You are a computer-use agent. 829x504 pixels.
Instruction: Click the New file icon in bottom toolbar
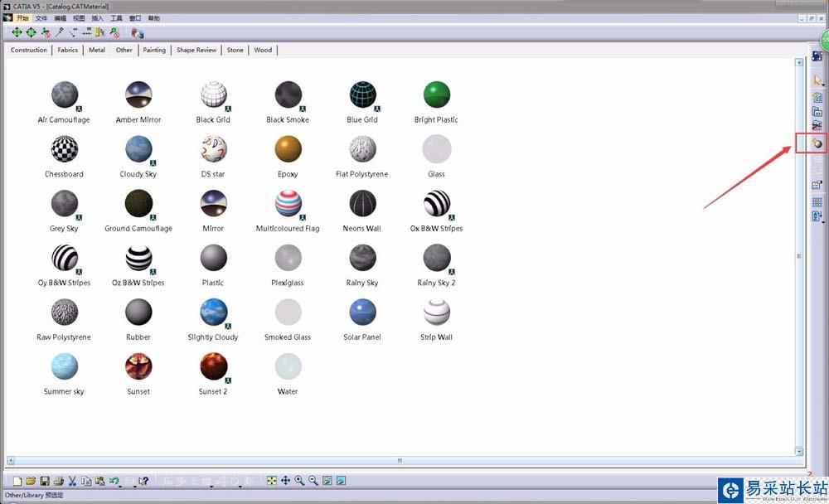click(17, 481)
